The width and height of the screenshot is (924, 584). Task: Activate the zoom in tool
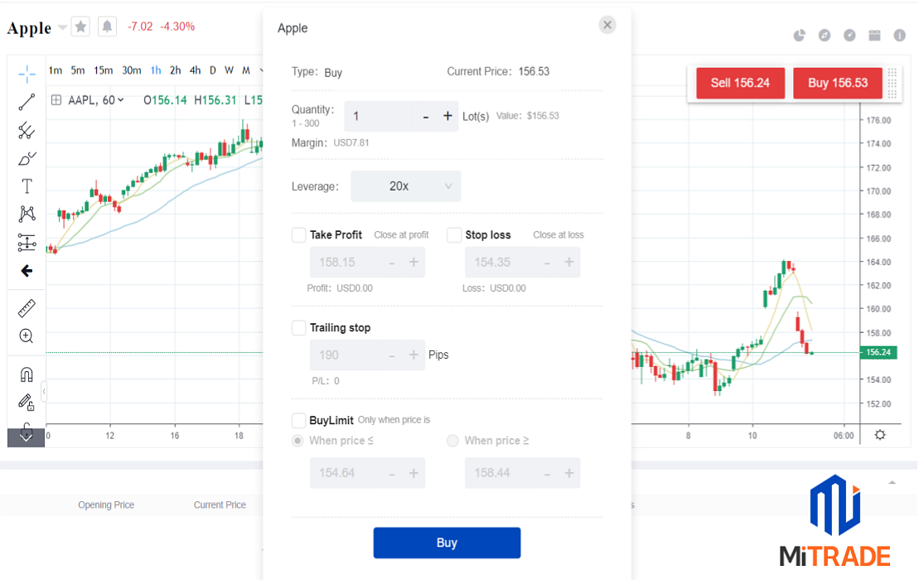[x=27, y=335]
